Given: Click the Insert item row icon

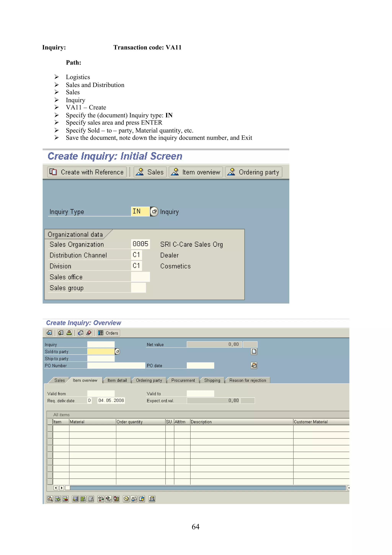Looking at the screenshot, I should 57,499.
